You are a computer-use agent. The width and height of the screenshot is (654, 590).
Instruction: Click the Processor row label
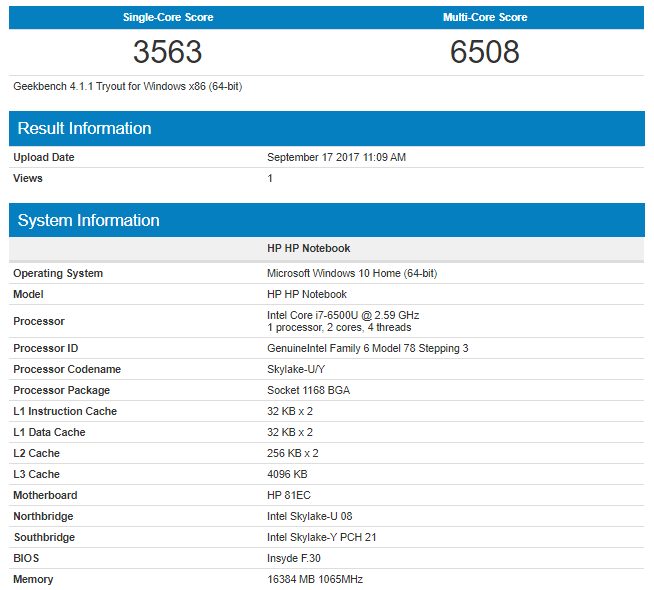tap(39, 321)
